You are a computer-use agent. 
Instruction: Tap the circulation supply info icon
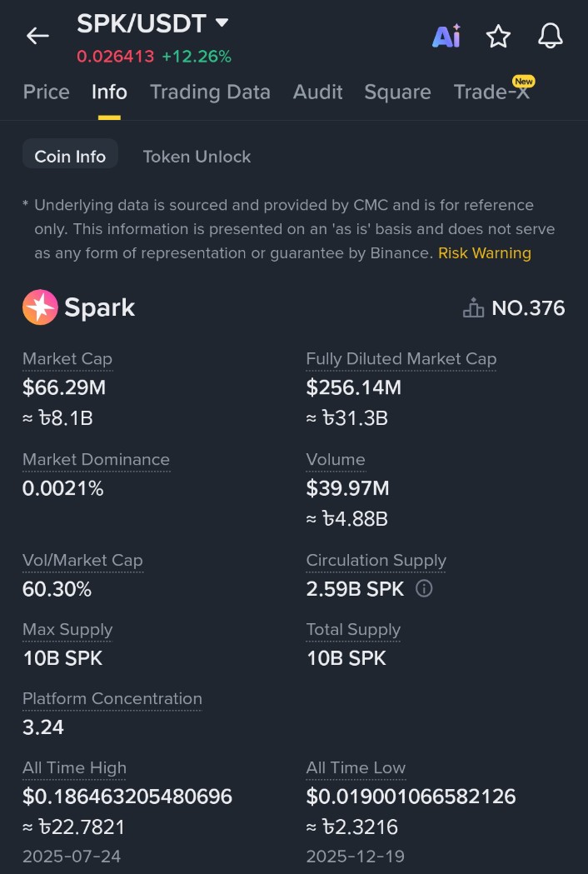(424, 589)
